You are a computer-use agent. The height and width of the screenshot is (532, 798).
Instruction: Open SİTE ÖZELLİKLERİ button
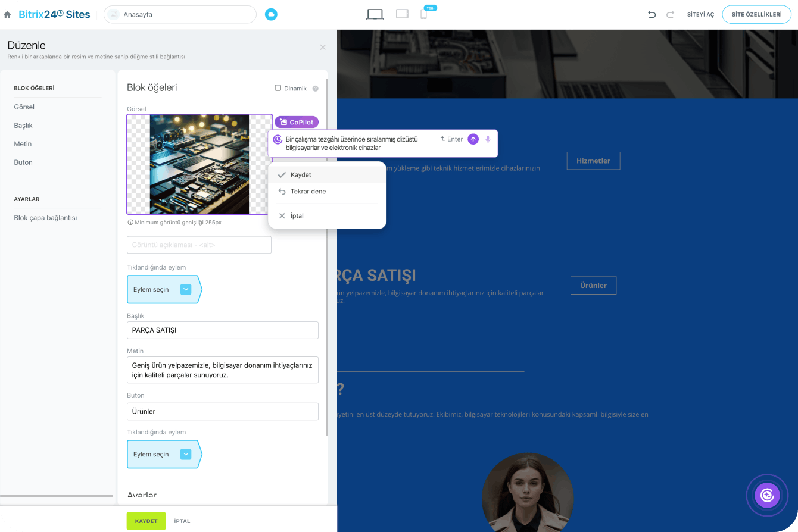tap(756, 14)
